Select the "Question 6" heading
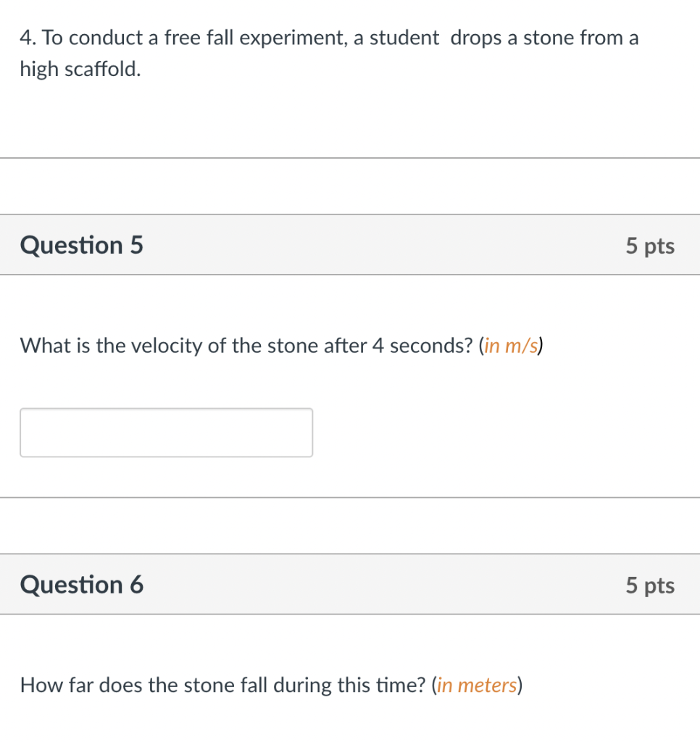 coord(82,584)
